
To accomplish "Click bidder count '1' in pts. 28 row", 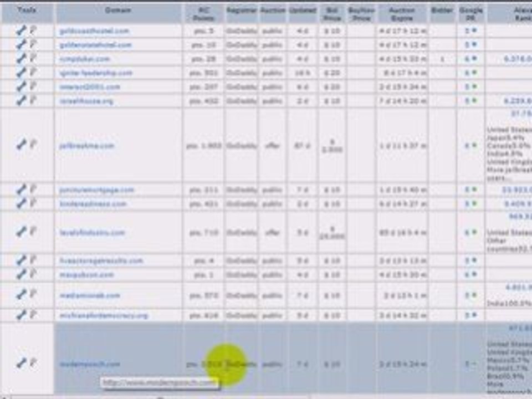I will point(442,59).
